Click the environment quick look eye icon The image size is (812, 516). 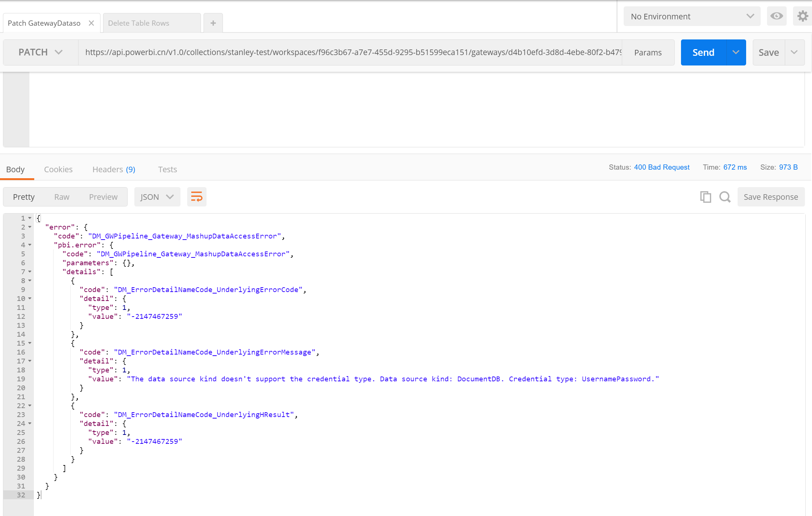click(x=776, y=16)
